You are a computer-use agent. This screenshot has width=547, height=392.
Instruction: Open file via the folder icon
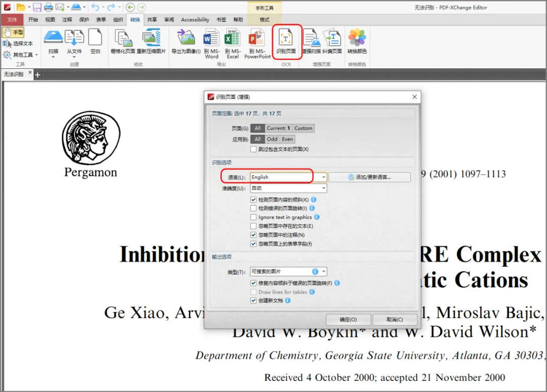pos(21,7)
